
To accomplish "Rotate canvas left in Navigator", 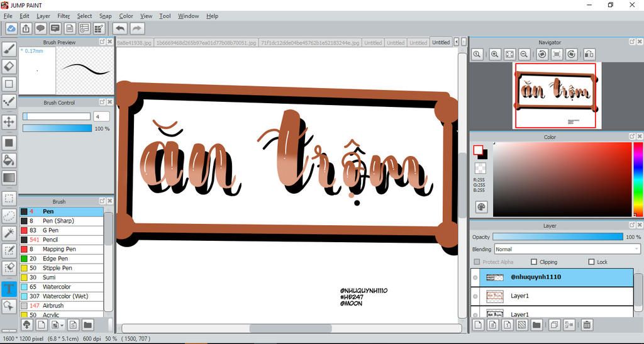I will pyautogui.click(x=542, y=54).
